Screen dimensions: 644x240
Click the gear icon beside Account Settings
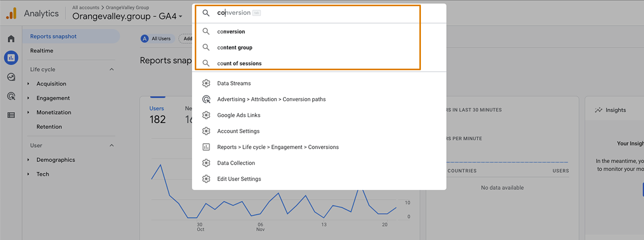[206, 131]
